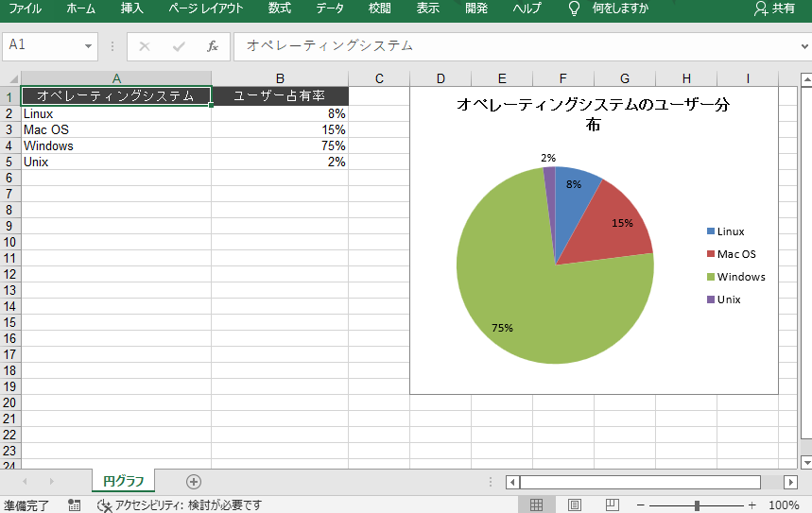This screenshot has height=513, width=812.
Task: Switch to the 表示 ribbon tab
Action: click(x=428, y=9)
